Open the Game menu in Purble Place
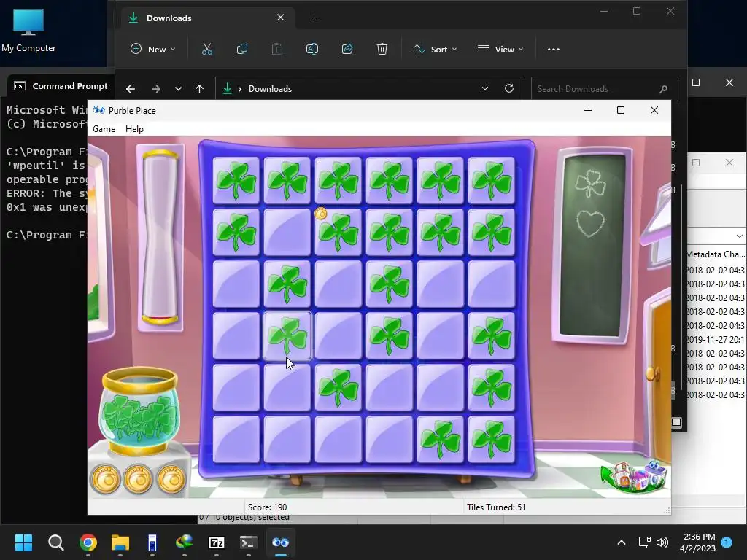 point(104,129)
